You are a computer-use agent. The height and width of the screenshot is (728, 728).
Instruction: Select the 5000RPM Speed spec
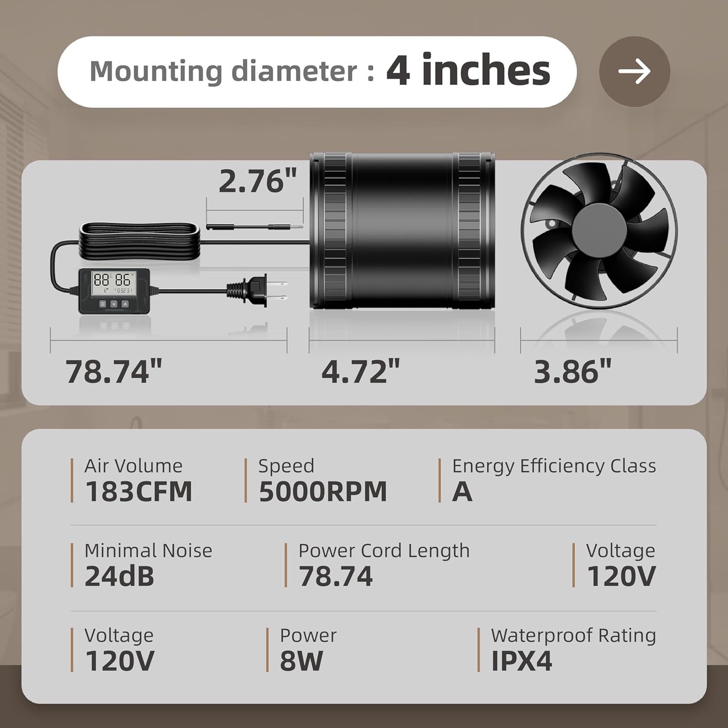pos(323,491)
